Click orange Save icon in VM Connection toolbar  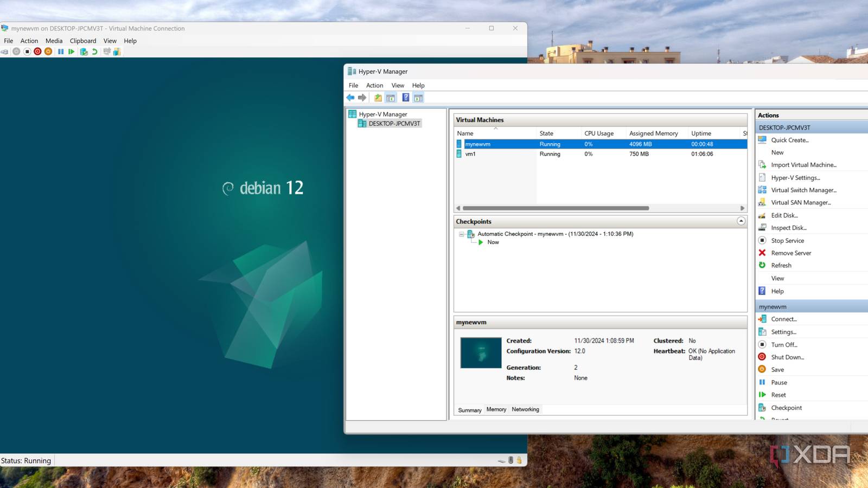click(48, 52)
